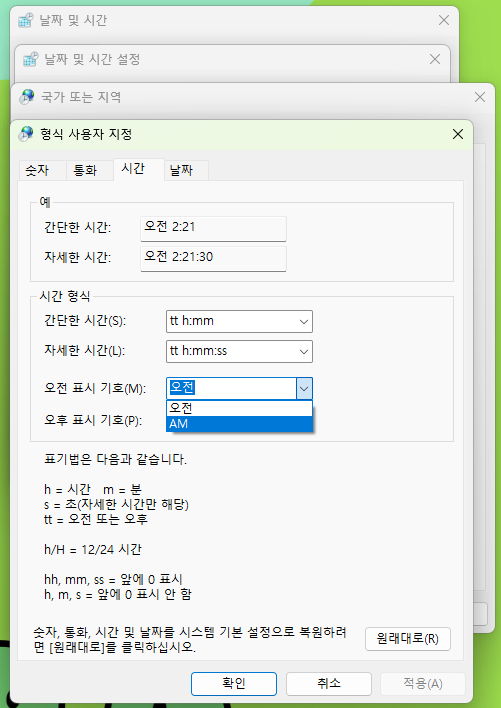Click the text h, m, s = 앞에 0 표시 안 함
This screenshot has height=708, width=501.
[x=118, y=594]
